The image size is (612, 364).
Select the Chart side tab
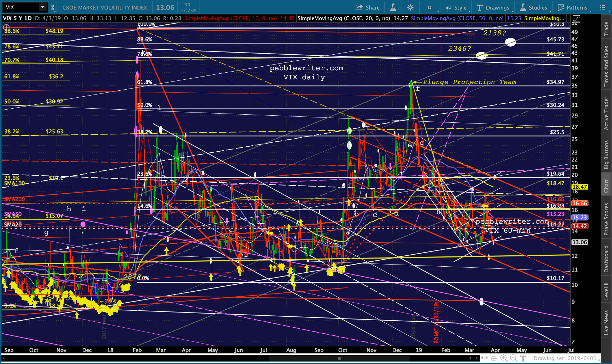(606, 186)
